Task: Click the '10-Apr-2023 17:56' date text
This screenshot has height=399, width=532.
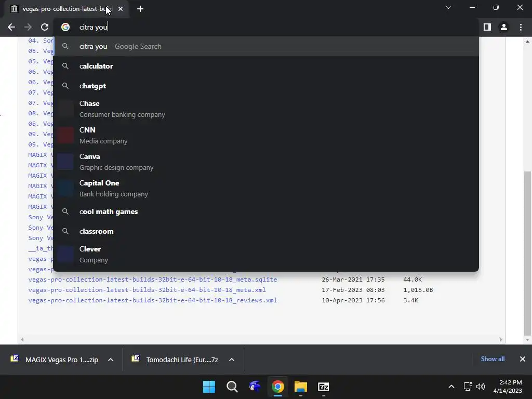Action: pos(353,300)
